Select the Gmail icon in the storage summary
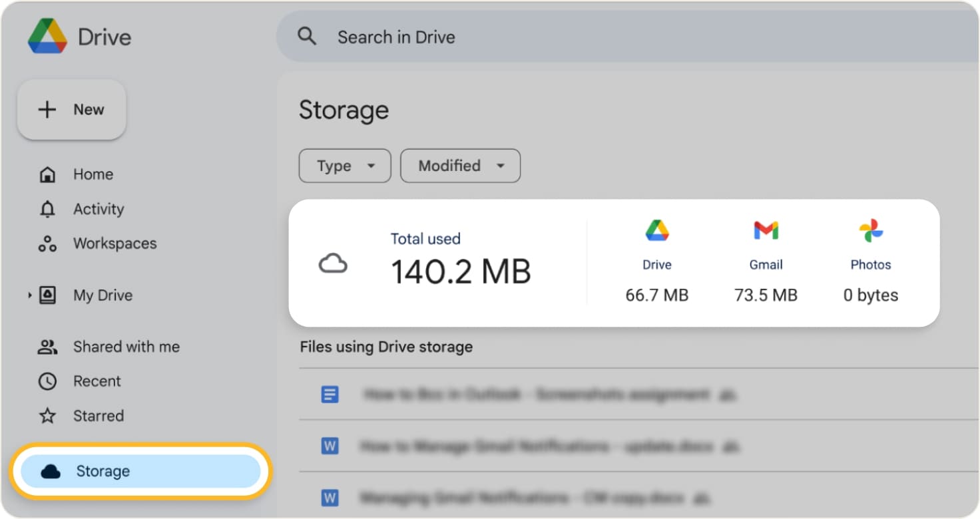The image size is (980, 519). pos(765,230)
